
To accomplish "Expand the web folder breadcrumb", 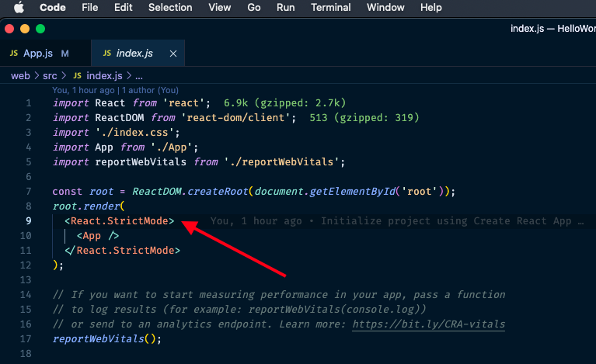I will pos(20,76).
